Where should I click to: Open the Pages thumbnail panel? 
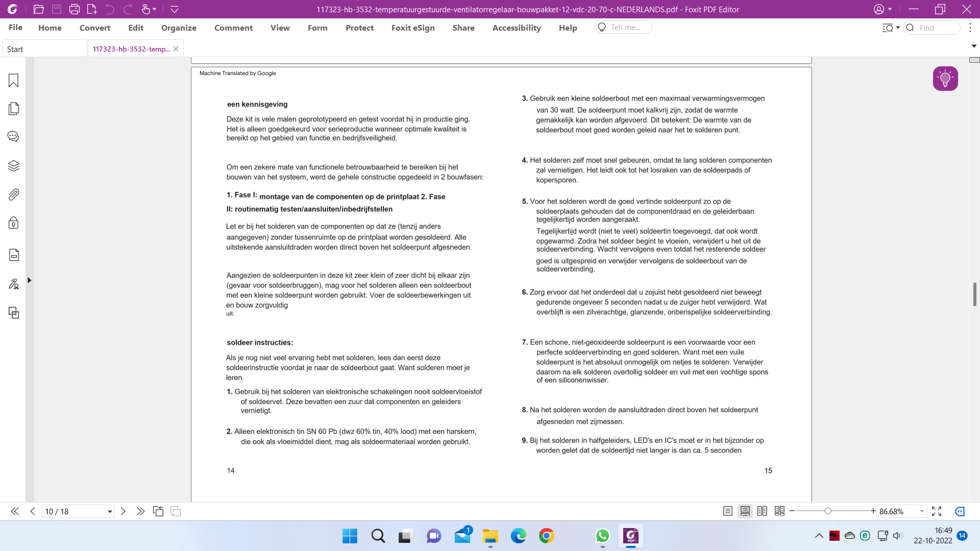click(14, 109)
